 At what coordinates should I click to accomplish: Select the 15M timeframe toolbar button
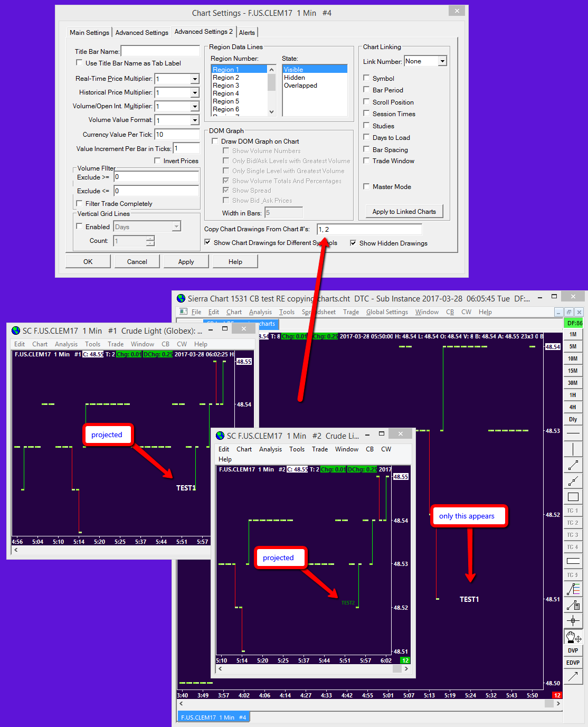[x=573, y=371]
